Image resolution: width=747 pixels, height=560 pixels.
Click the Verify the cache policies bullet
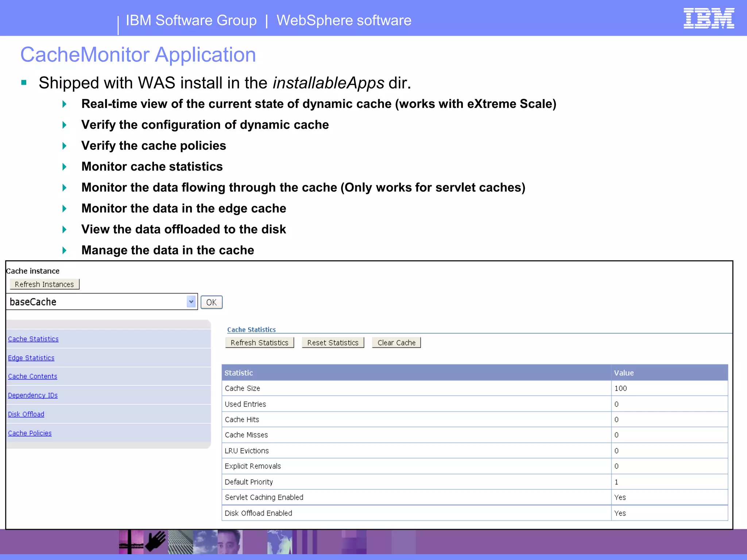(154, 146)
